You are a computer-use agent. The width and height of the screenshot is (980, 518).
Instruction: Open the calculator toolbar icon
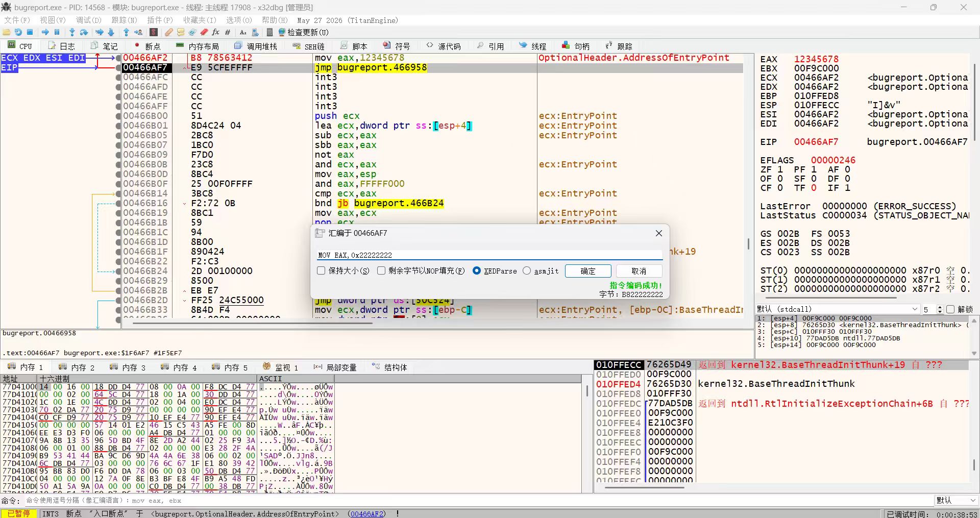[x=269, y=32]
